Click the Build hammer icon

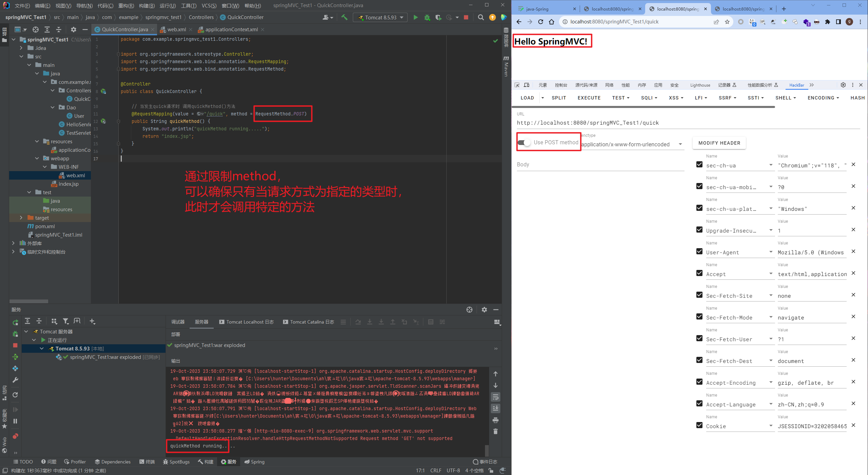coord(344,17)
